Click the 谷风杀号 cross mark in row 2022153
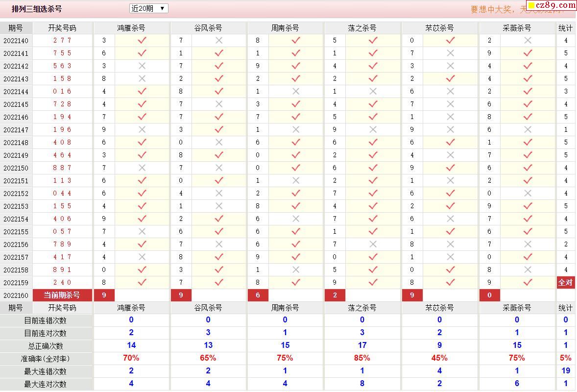This screenshot has height=392, width=577. tap(219, 206)
